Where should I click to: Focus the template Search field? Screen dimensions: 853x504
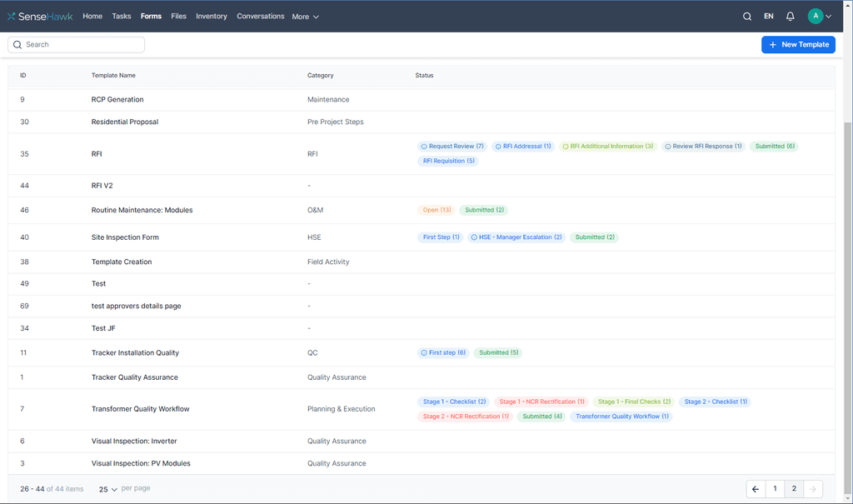click(x=76, y=45)
